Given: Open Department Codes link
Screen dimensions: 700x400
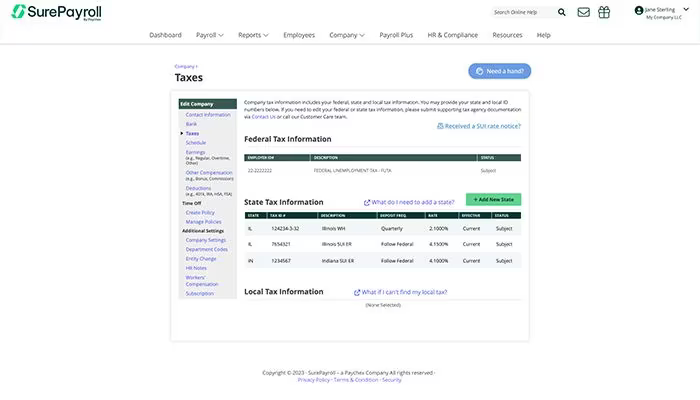Looking at the screenshot, I should coord(207,250).
